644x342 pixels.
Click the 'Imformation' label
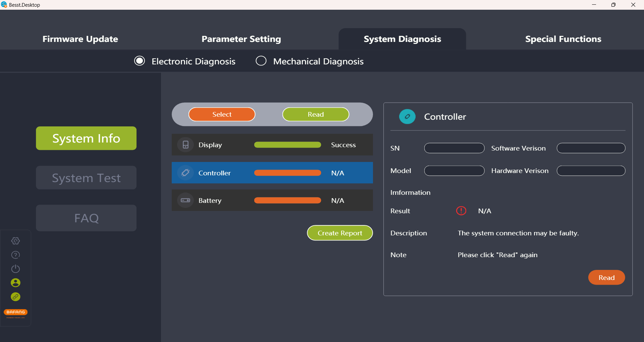[410, 192]
